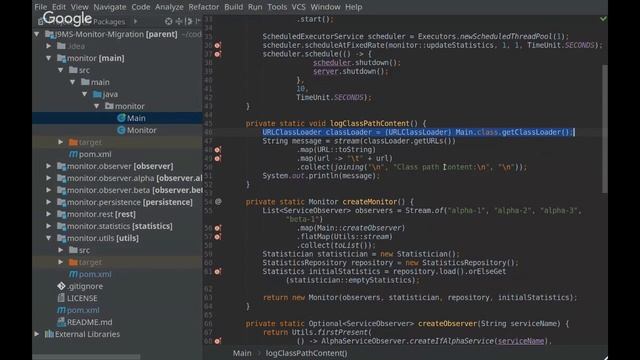Click lambda gutter icon on line 49
640x360 pixels.
click(218, 158)
